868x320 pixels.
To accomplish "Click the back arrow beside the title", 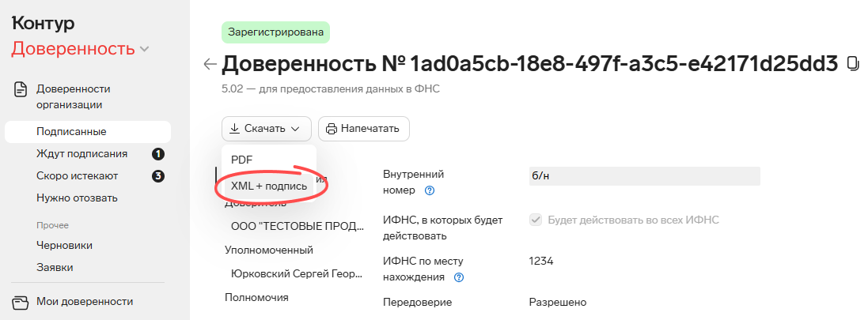I will 210,64.
